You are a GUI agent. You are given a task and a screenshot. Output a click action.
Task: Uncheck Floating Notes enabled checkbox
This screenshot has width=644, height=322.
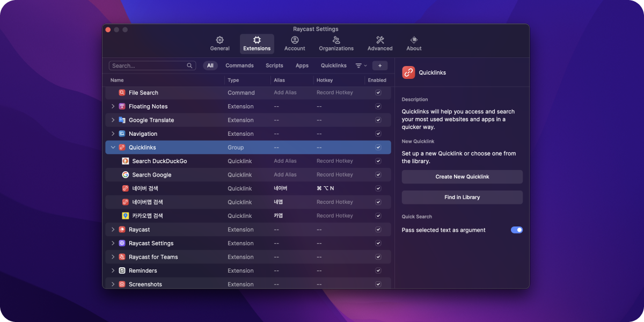378,106
